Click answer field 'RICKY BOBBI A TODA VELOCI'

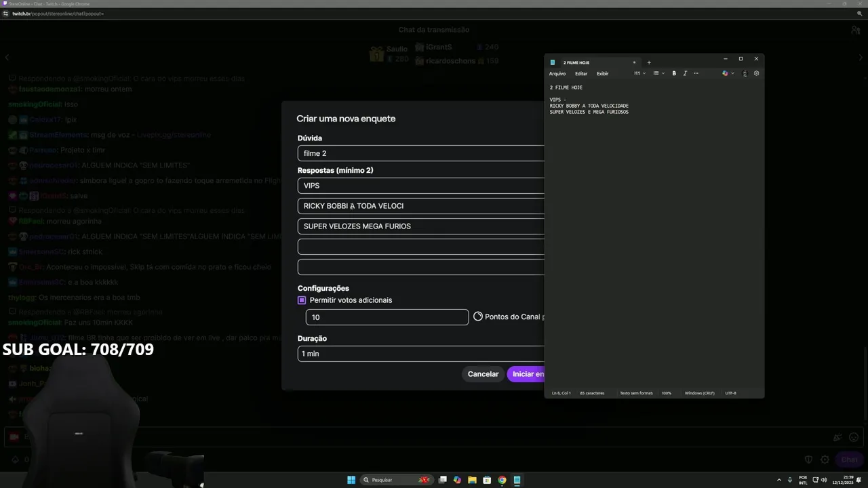click(420, 206)
